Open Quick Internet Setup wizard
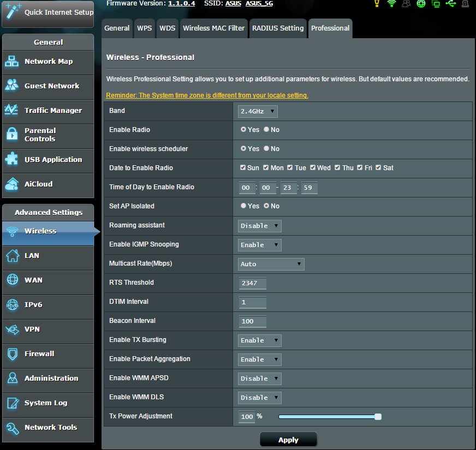Screen dimensions: 476x450 coord(48,13)
